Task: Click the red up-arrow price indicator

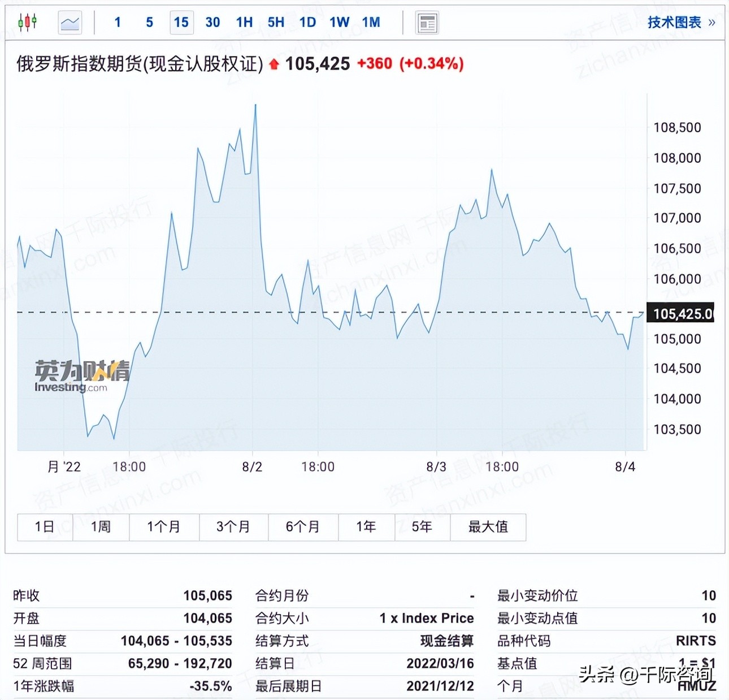Action: [x=273, y=64]
